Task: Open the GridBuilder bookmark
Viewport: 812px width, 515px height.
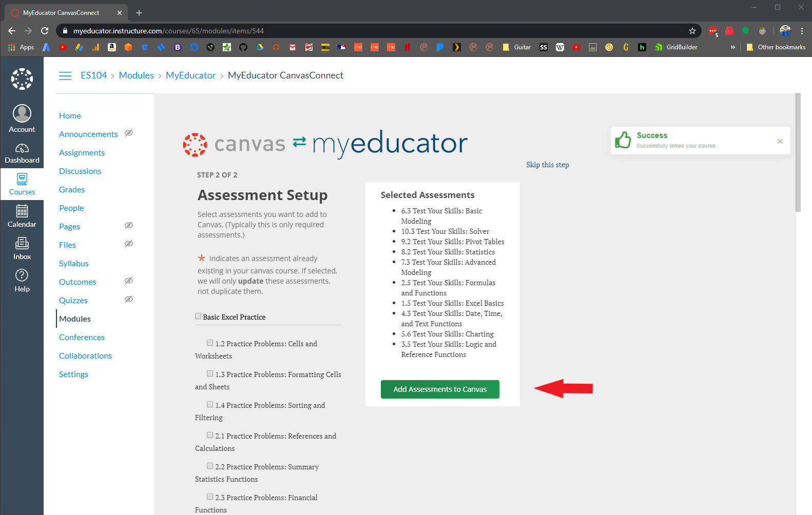Action: 676,47
